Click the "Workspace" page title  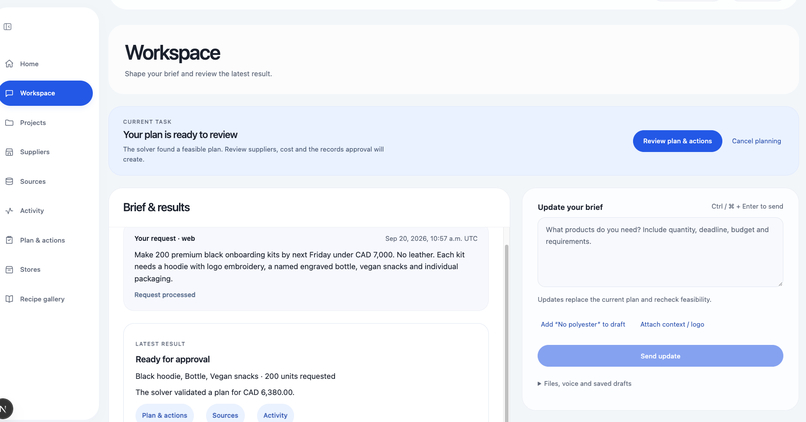coord(172,53)
